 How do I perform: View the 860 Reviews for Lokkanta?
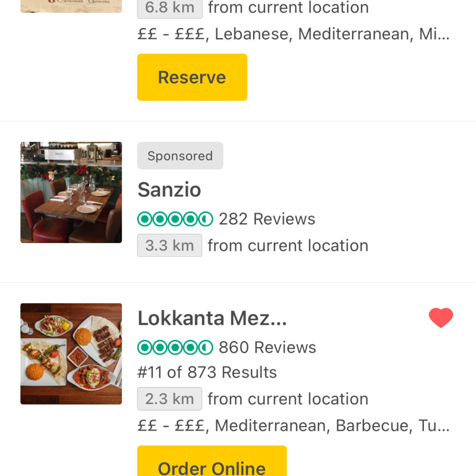tap(267, 348)
